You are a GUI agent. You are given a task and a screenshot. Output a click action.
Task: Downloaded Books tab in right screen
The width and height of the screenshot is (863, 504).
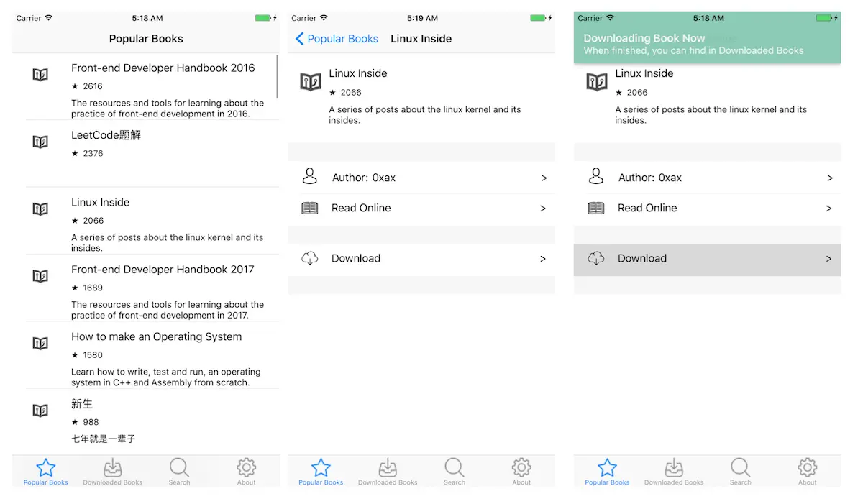674,472
